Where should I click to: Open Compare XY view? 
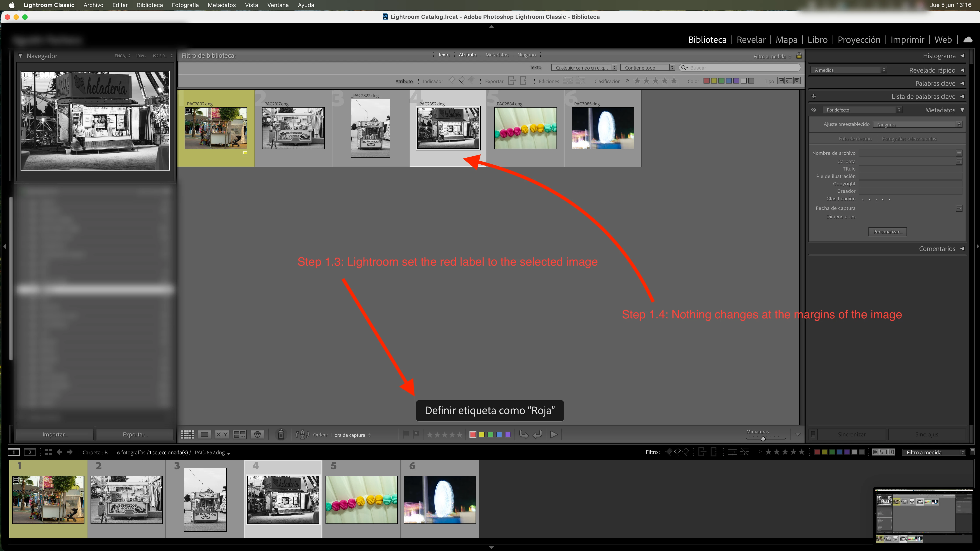click(x=222, y=435)
